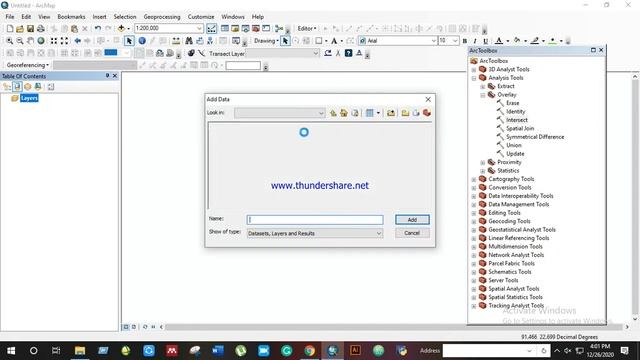Activate the Pan hand tool
This screenshot has height=360, width=640.
tap(30, 41)
